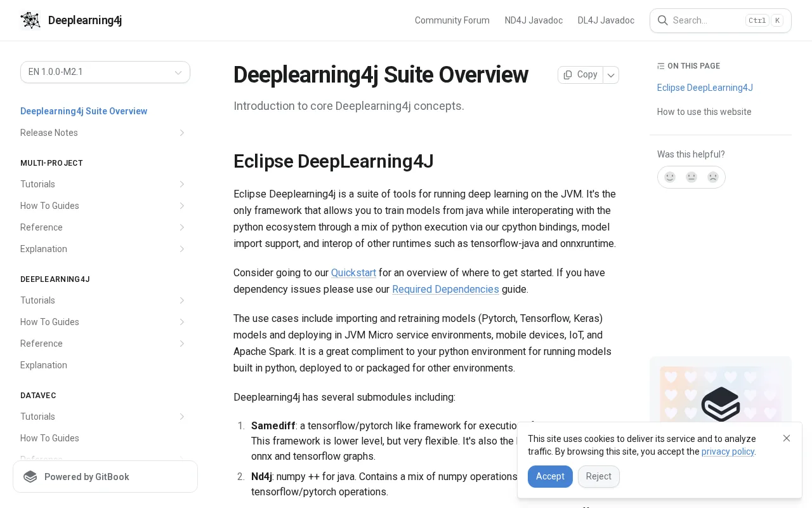This screenshot has height=508, width=812.
Task: Click the Was this helpful? text
Action: 691,154
